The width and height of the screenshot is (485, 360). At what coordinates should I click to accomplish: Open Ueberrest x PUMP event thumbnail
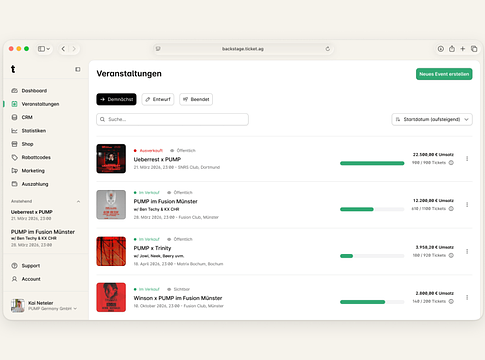pos(111,159)
